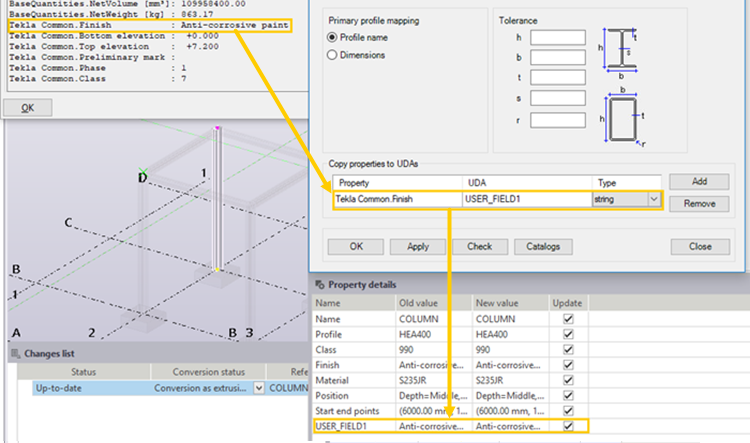750x443 pixels.
Task: Toggle Update checkbox for USER_FIELD1 row
Action: (x=568, y=425)
